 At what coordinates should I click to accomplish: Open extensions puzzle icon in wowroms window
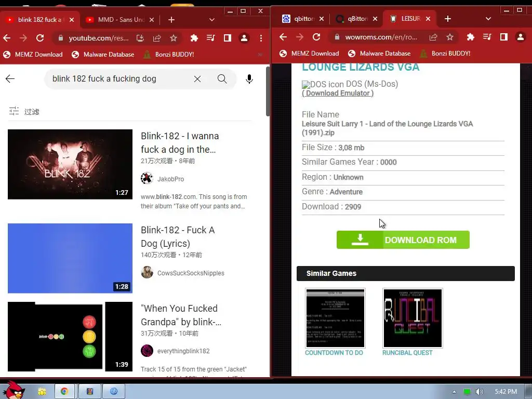[x=470, y=37]
